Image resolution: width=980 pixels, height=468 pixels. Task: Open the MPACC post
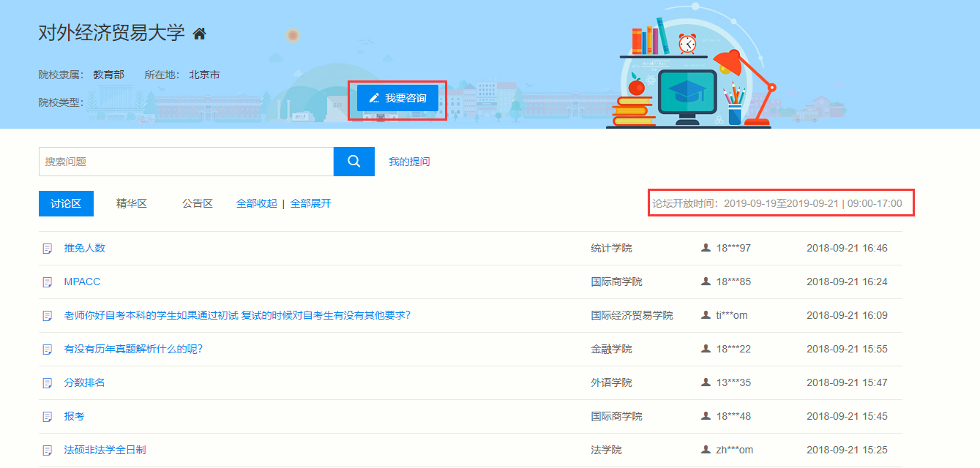coord(82,282)
